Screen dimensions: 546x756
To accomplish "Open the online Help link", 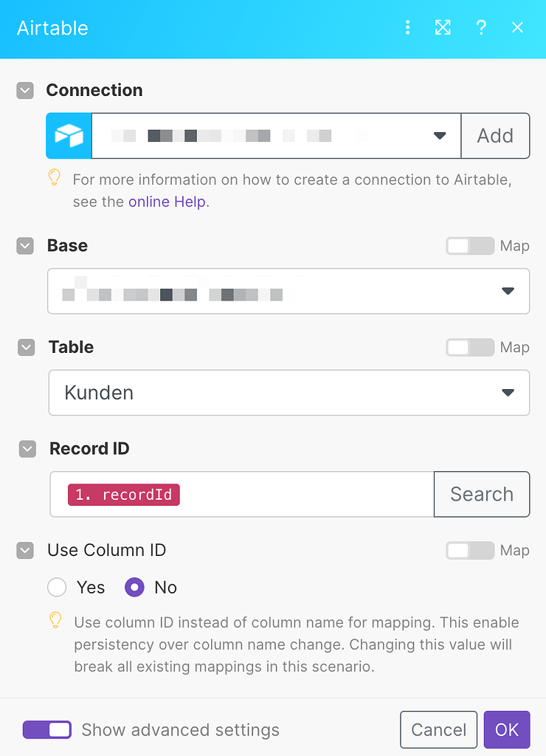I will tap(167, 201).
